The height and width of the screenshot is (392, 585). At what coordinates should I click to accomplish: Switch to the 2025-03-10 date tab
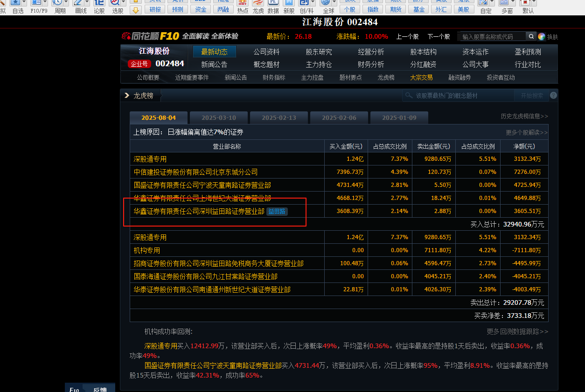coord(219,118)
